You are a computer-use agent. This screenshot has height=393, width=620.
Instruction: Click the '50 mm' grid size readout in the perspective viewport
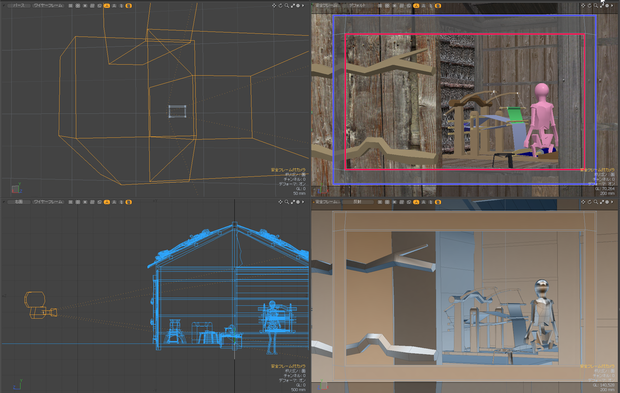tap(299, 193)
